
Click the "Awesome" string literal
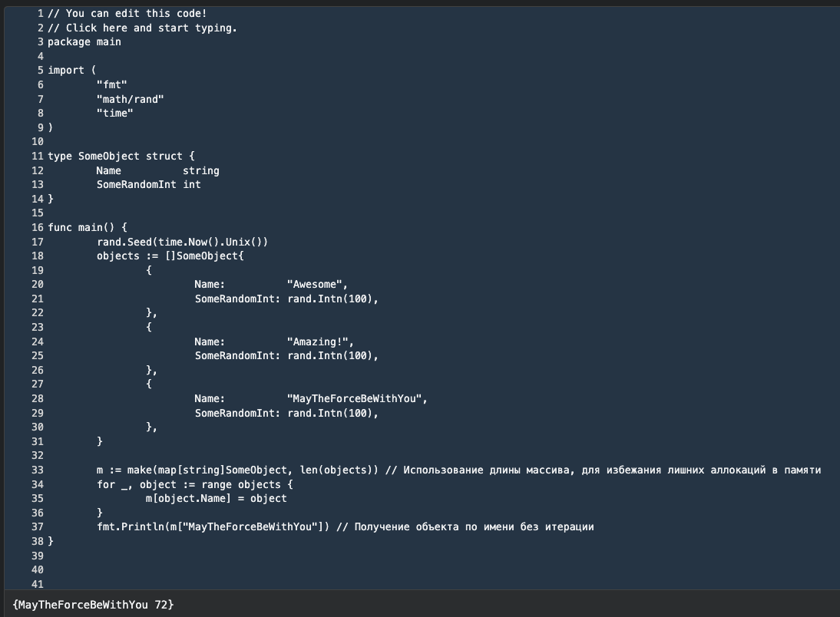pos(317,284)
